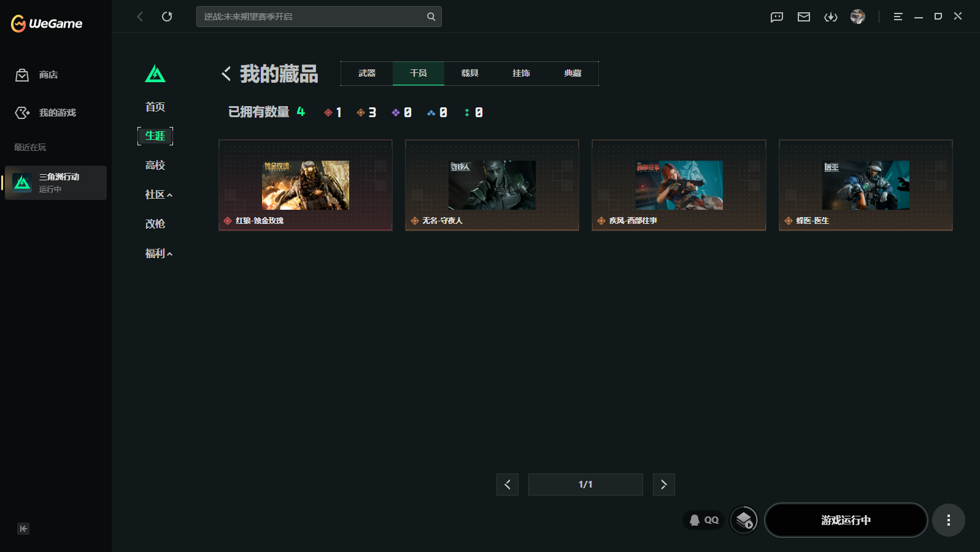Focus the search input field
The width and height of the screenshot is (980, 552).
pos(311,17)
